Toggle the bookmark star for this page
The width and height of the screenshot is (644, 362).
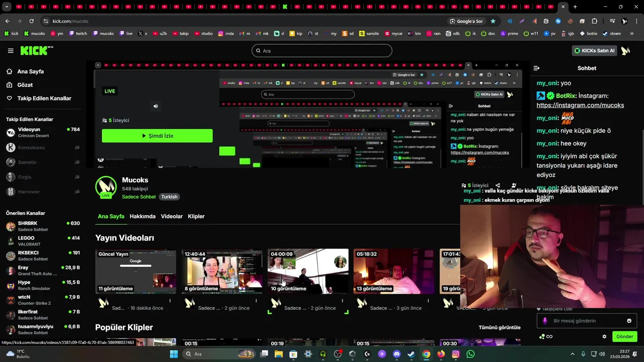click(x=493, y=21)
